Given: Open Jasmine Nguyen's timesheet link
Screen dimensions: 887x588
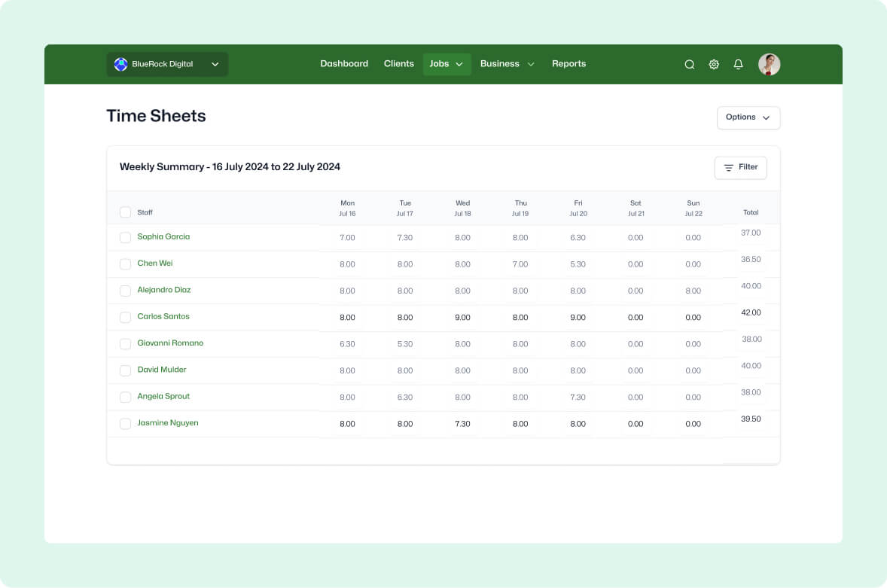Looking at the screenshot, I should tap(167, 423).
